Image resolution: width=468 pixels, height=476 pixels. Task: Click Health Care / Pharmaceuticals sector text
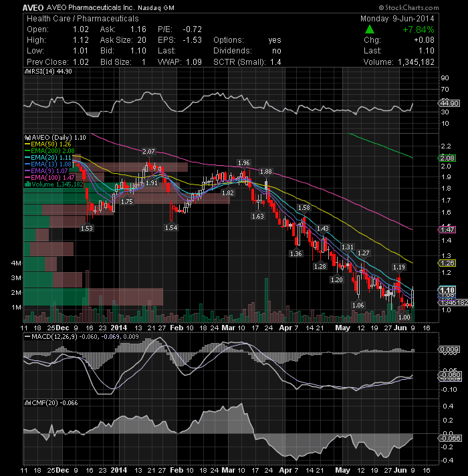pos(82,19)
